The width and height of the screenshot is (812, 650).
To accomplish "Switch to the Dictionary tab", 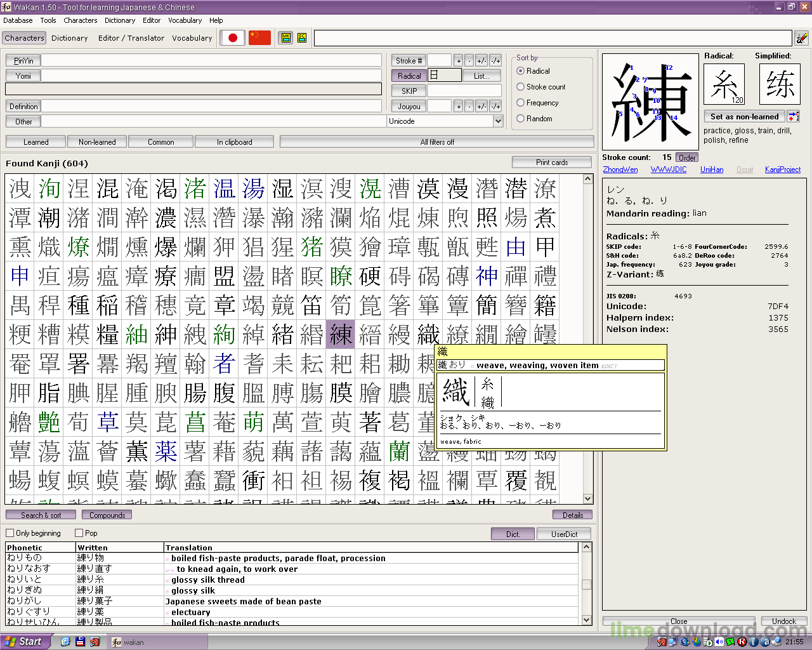I will pos(70,38).
